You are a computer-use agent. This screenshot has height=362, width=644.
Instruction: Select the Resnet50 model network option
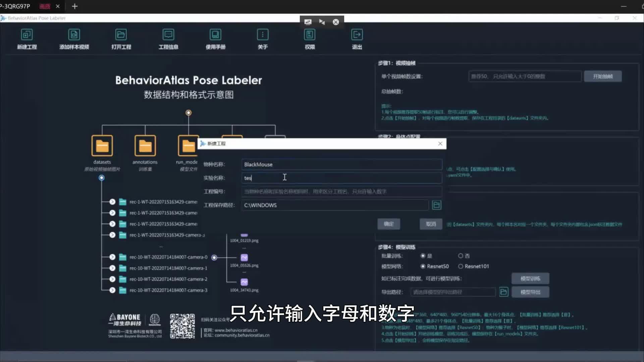click(423, 266)
